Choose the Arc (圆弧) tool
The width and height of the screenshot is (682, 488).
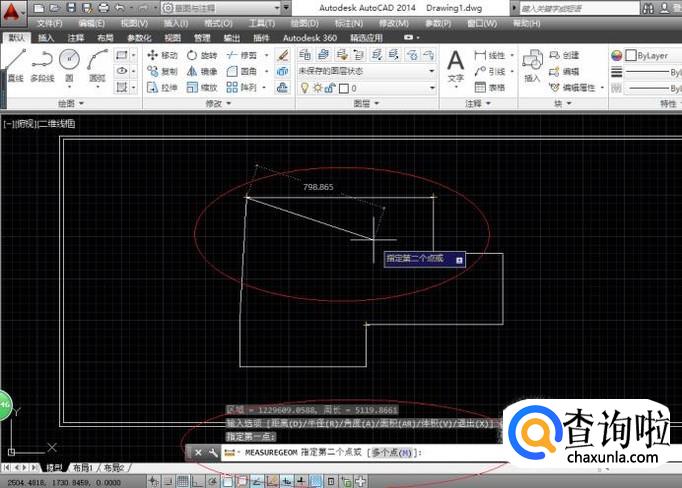coord(97,63)
